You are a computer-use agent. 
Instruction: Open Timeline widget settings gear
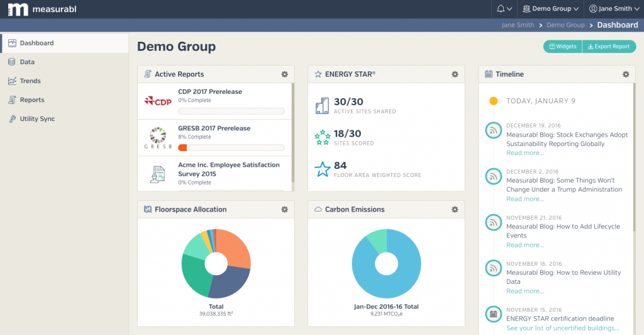click(626, 74)
